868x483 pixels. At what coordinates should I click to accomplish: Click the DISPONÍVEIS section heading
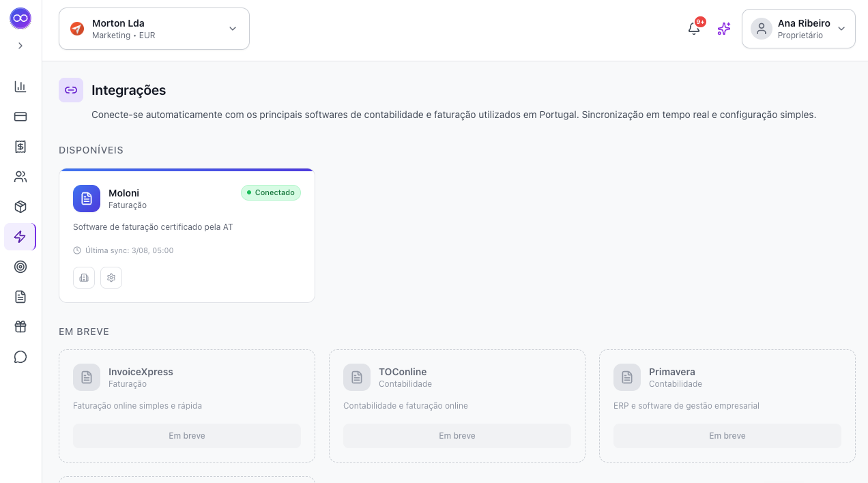[x=91, y=150]
